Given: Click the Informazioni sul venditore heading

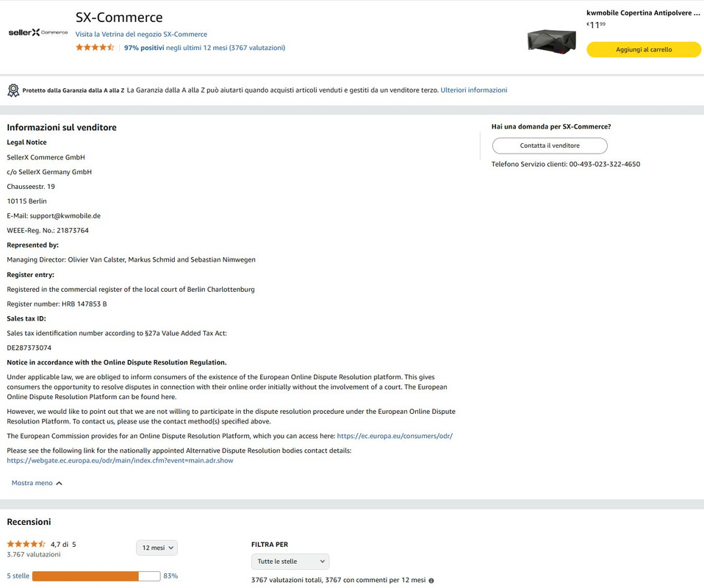Looking at the screenshot, I should [x=62, y=128].
